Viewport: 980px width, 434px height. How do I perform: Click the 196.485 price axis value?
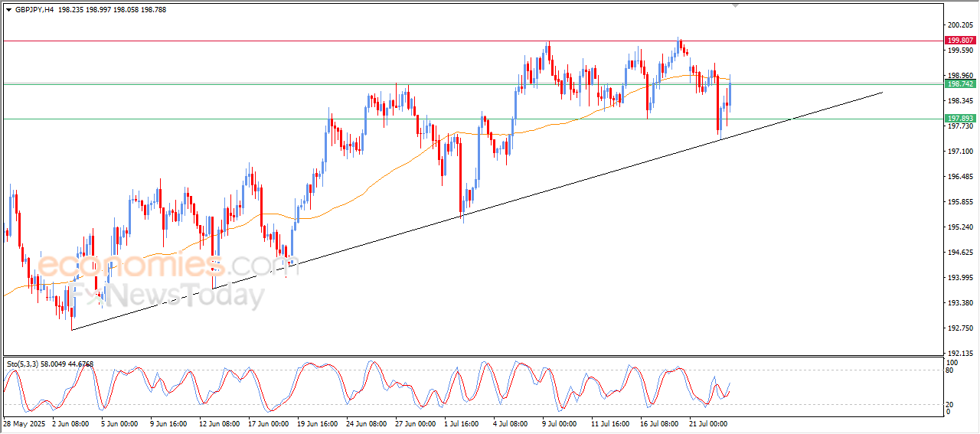click(x=960, y=177)
